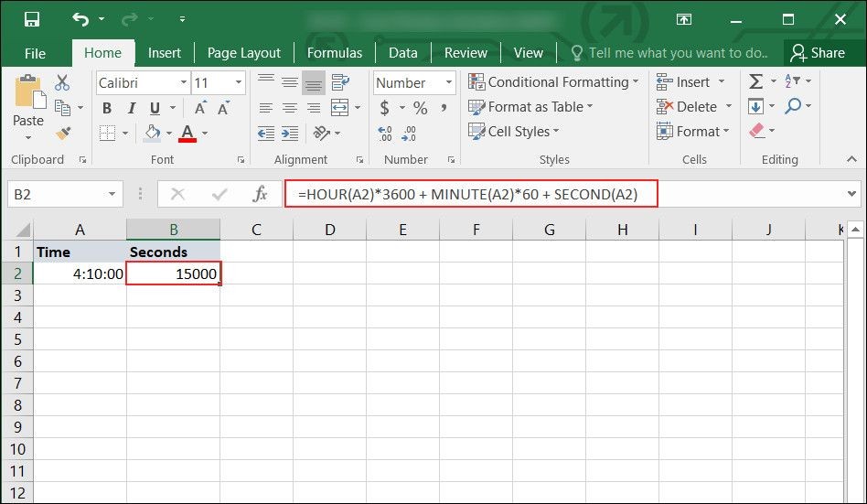
Task: Open Customize Quick Access Toolbar arrow
Action: (x=182, y=19)
